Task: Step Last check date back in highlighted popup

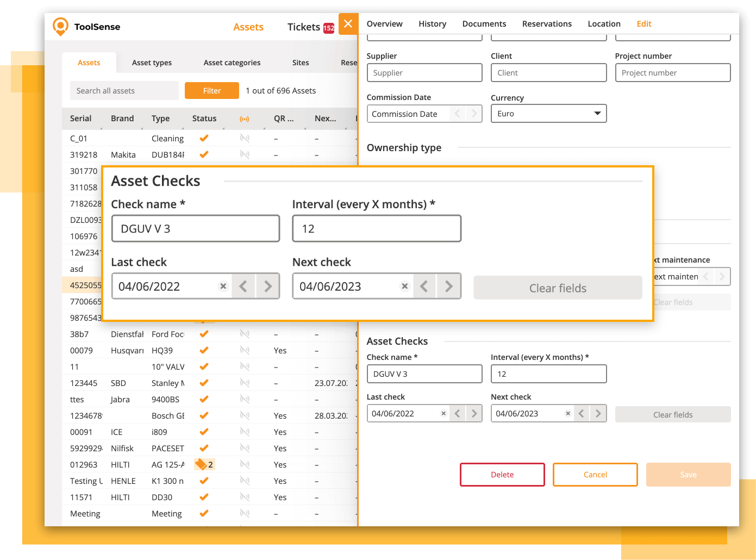Action: tap(243, 287)
